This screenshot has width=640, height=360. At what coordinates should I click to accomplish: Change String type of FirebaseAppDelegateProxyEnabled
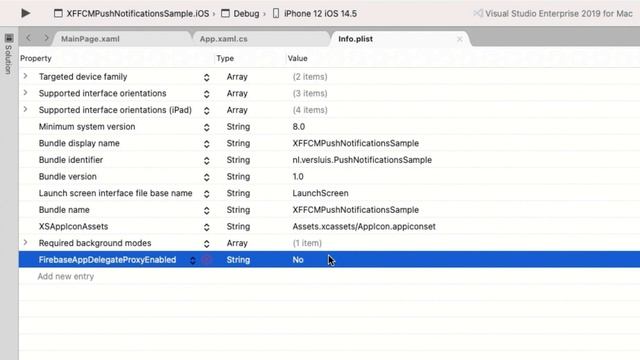[x=238, y=260]
